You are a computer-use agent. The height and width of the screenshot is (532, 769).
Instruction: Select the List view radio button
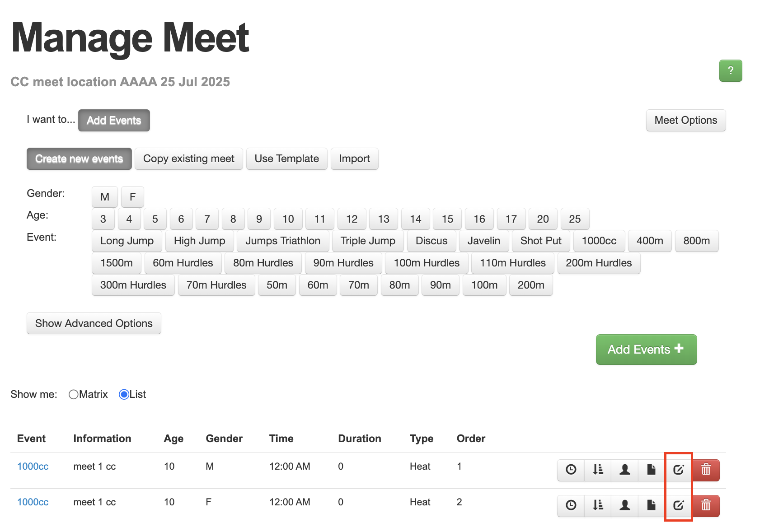point(124,394)
